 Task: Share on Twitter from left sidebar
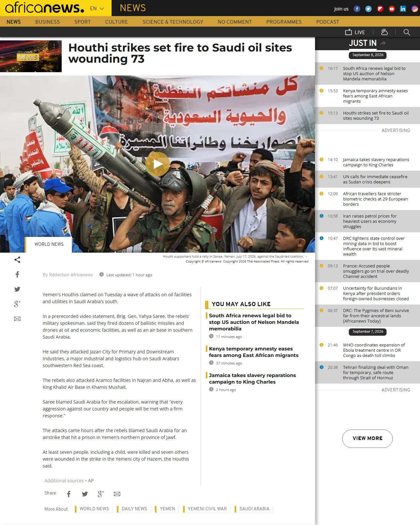17,289
